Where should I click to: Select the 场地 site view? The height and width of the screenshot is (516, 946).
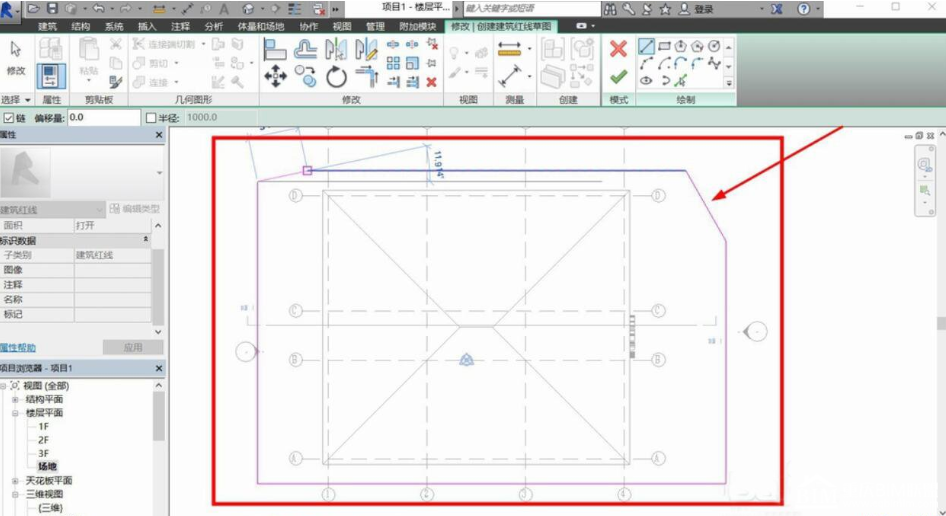tap(47, 467)
